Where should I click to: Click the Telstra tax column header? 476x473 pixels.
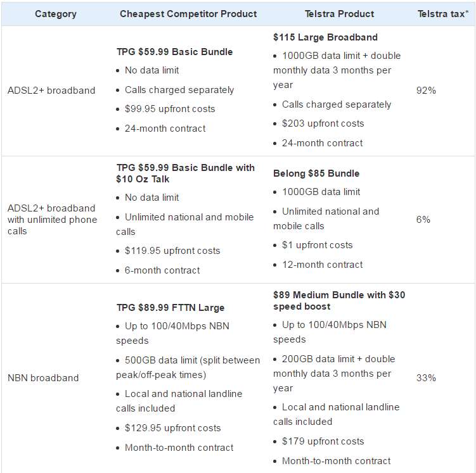click(443, 14)
